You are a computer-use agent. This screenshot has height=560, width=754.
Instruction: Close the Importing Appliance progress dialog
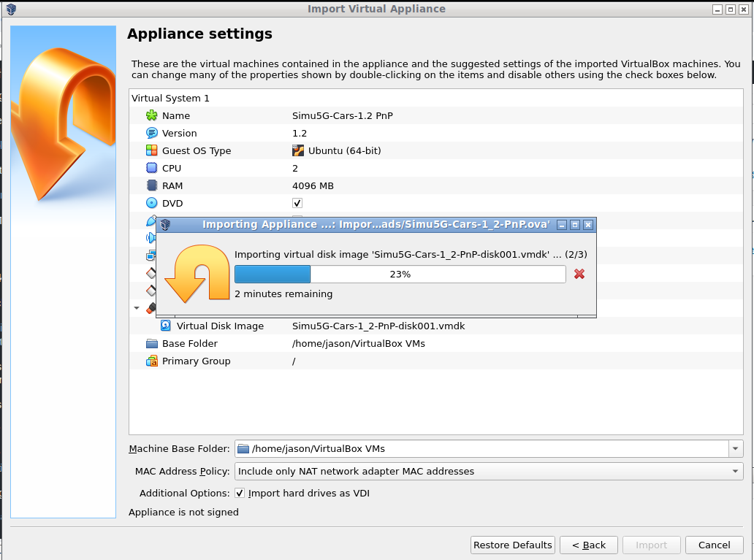click(587, 224)
